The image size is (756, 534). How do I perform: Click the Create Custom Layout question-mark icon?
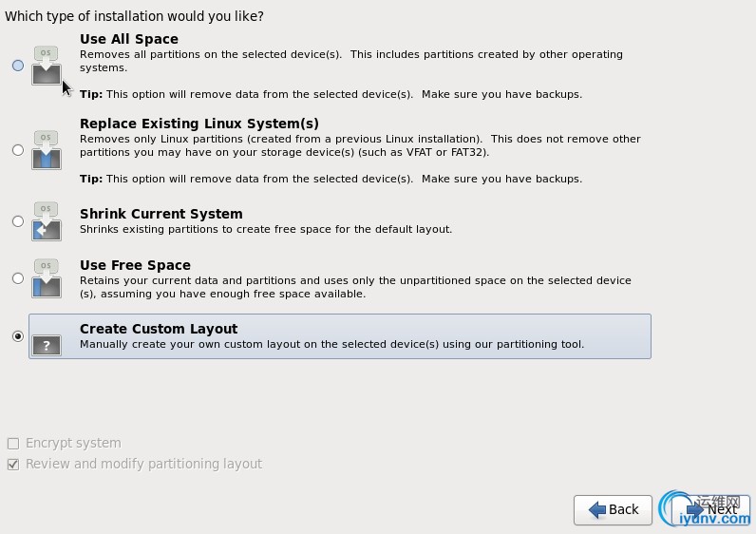pos(47,342)
